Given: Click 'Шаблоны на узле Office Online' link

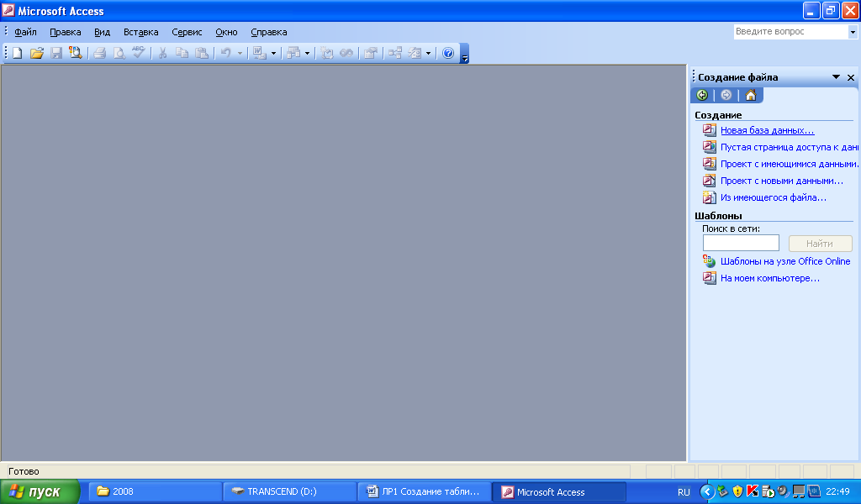Looking at the screenshot, I should coord(785,261).
